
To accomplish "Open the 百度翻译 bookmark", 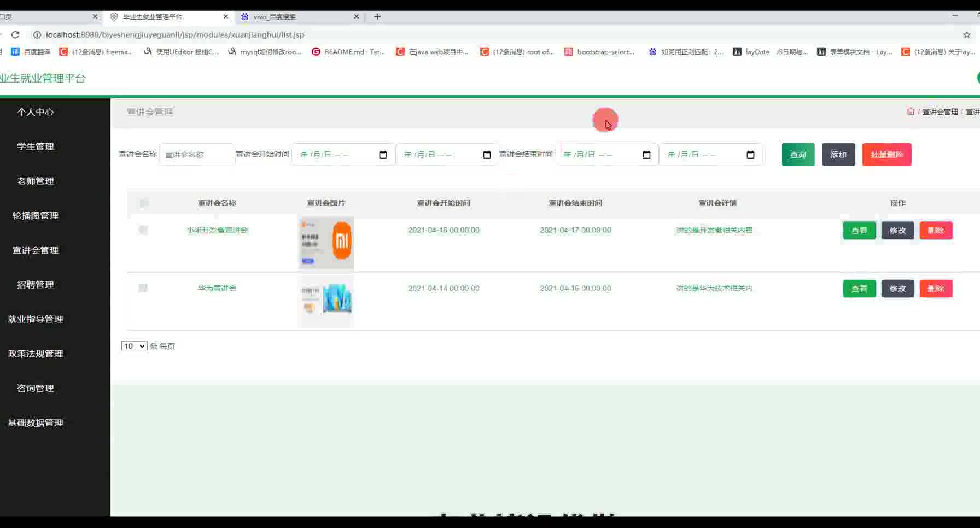I will 31,52.
